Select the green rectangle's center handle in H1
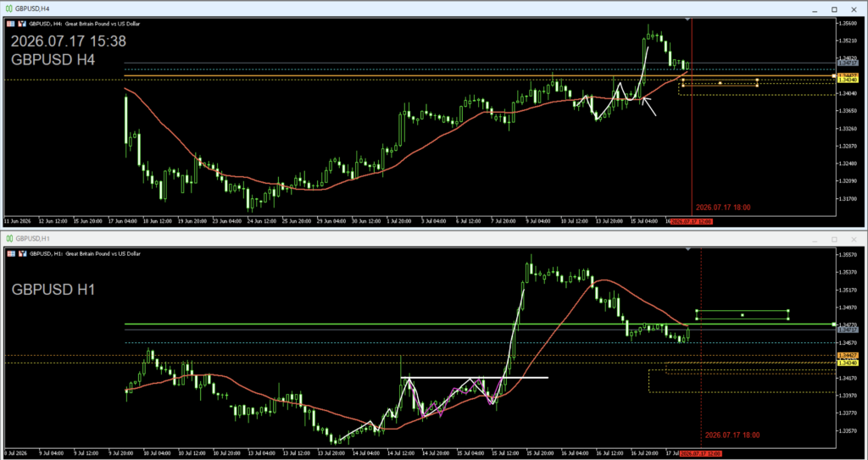Viewport: 868px width, 460px height. click(743, 315)
